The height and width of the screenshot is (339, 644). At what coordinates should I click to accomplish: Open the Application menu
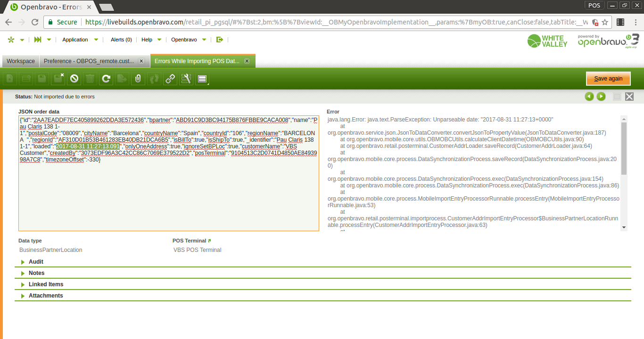(x=75, y=40)
